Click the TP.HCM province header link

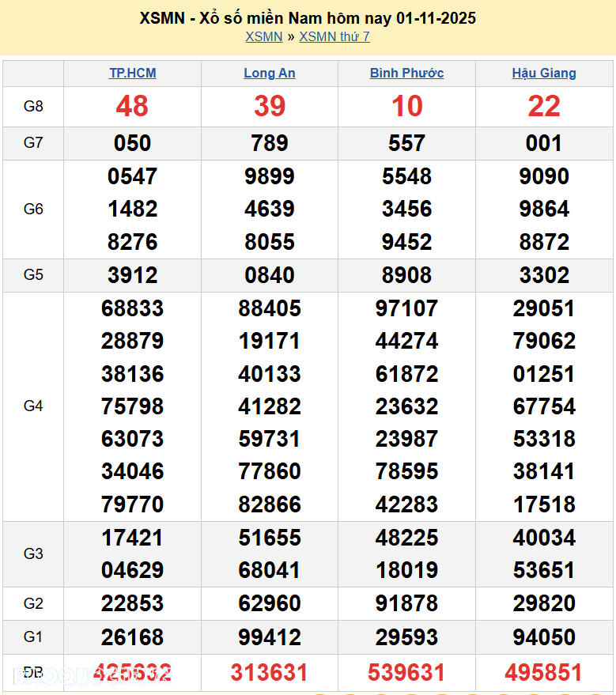(132, 73)
